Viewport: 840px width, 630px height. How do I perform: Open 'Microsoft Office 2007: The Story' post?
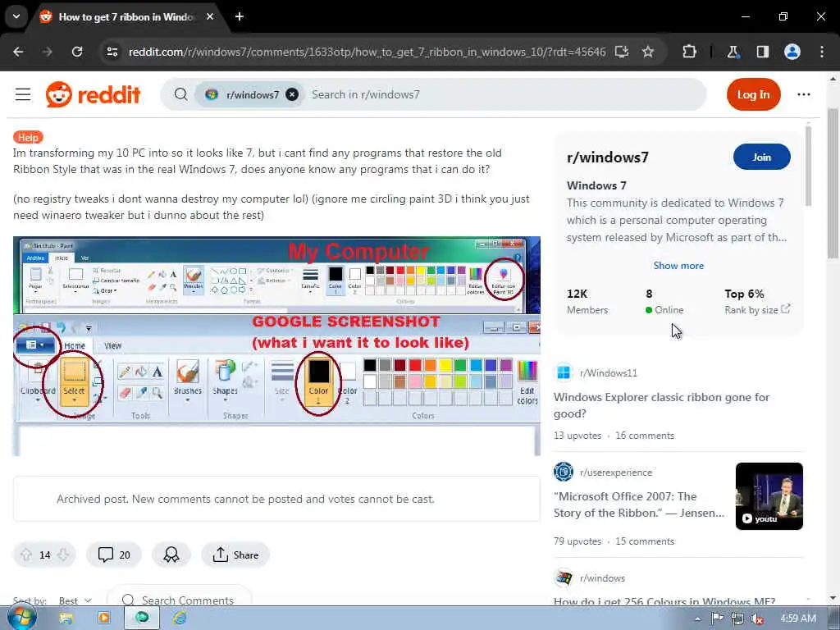tap(638, 504)
